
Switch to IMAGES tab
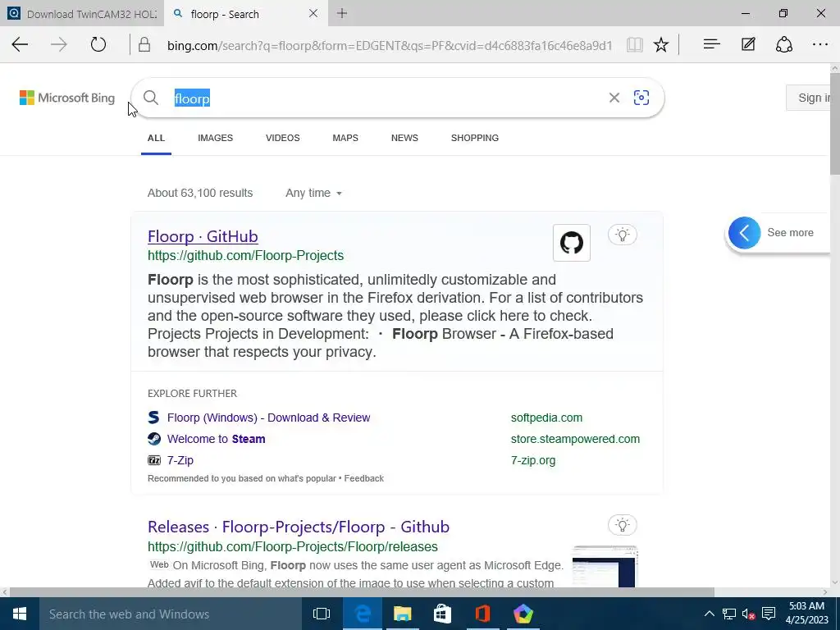click(x=216, y=138)
